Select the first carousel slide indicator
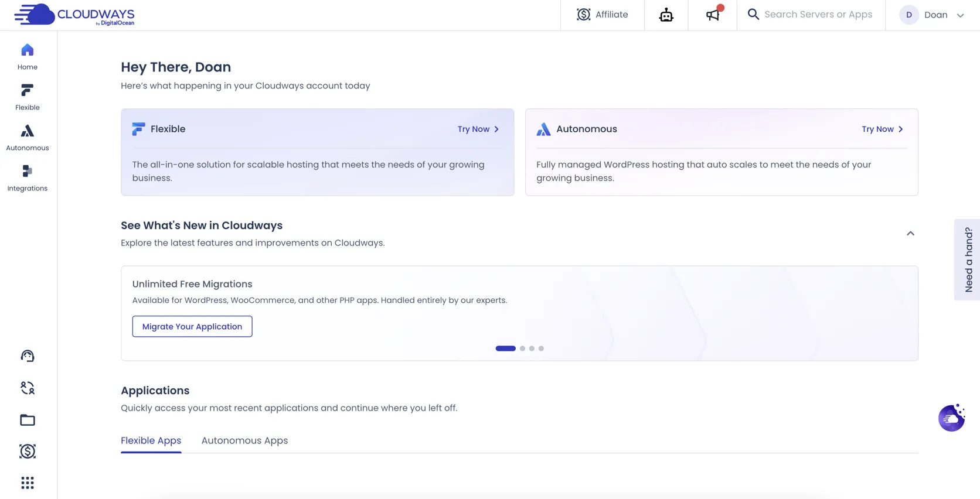This screenshot has height=499, width=980. click(505, 348)
